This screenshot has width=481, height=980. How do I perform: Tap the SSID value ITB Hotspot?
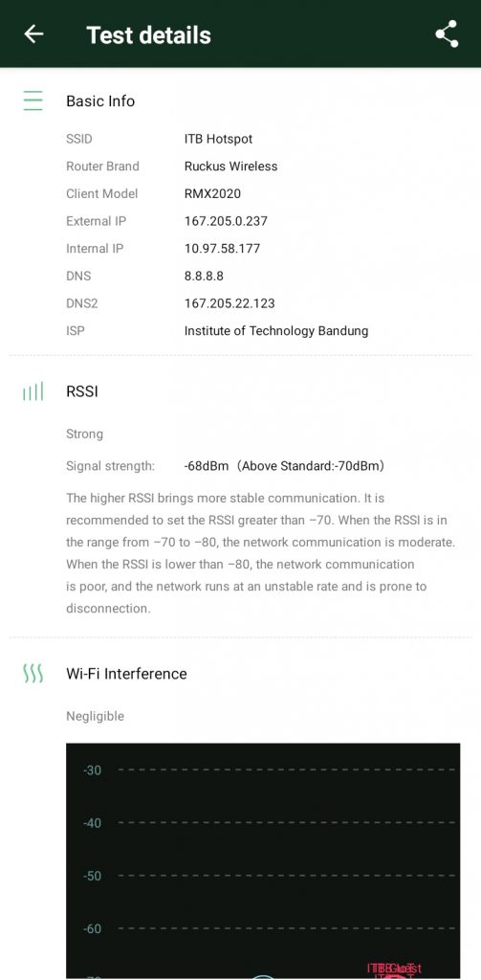click(218, 139)
